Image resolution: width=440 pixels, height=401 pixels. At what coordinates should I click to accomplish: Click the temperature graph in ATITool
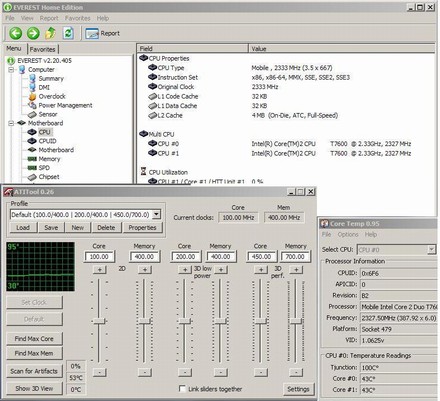[x=40, y=267]
